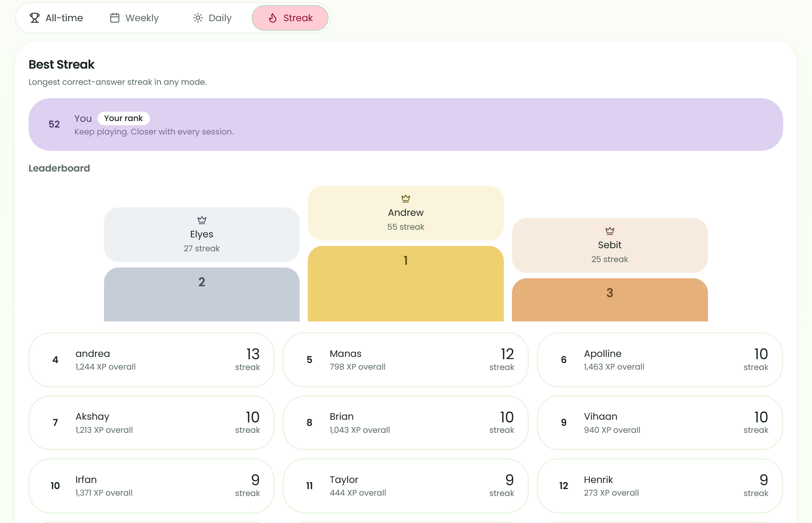Open Henrik's rank 12 leaderboard row
812x523 pixels.
[660, 486]
